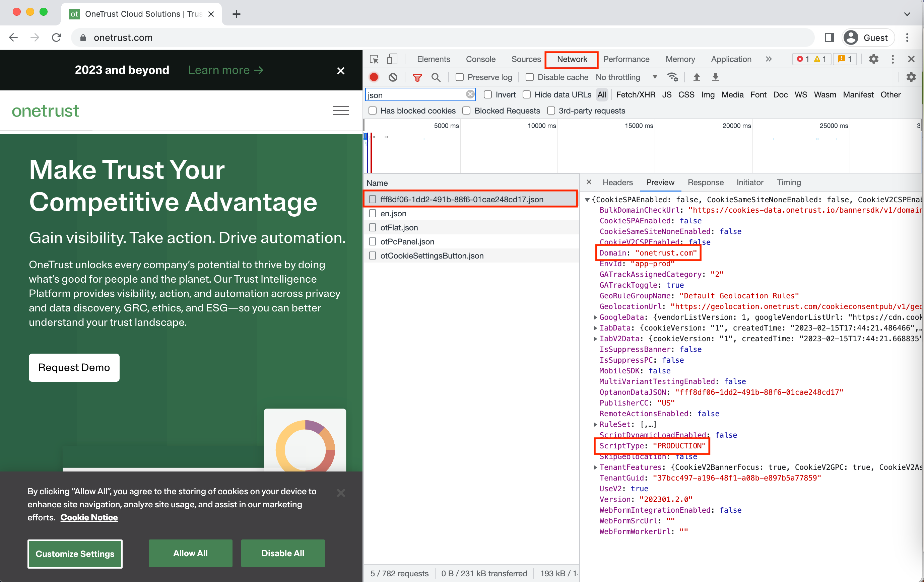Enable Preserve log checkbox
924x582 pixels.
coord(459,77)
